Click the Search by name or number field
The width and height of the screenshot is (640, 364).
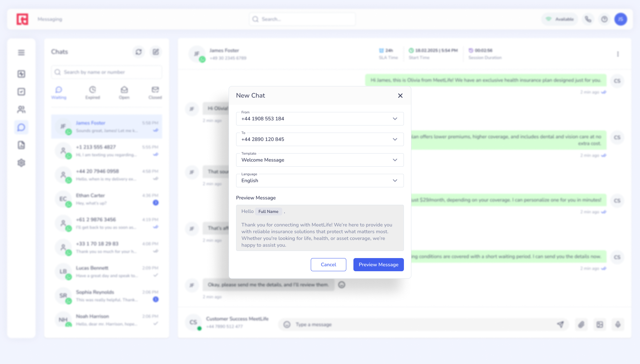(107, 72)
